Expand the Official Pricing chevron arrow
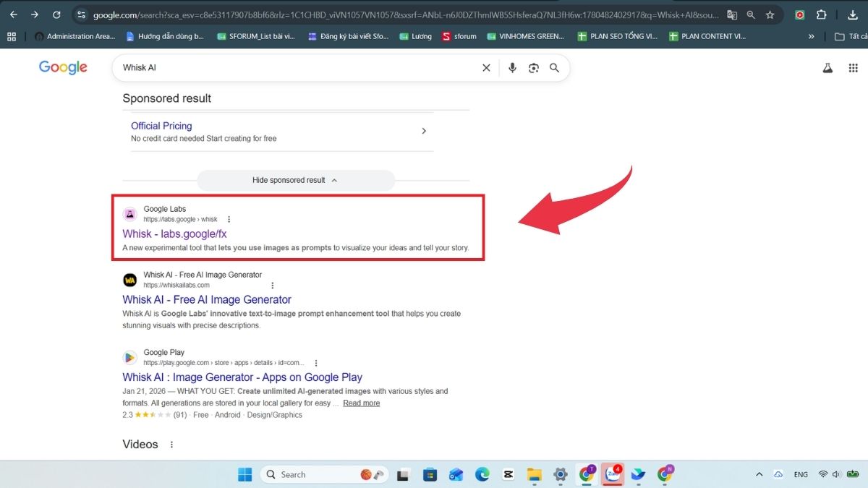 tap(424, 131)
